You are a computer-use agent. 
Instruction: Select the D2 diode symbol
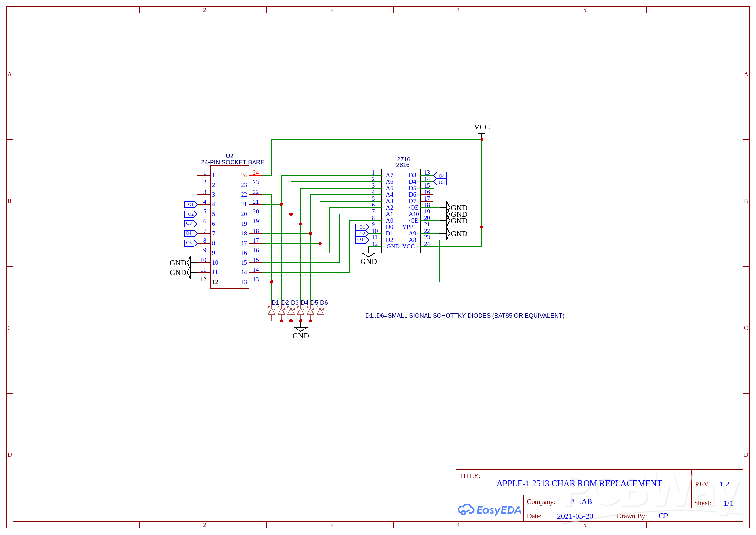281,311
